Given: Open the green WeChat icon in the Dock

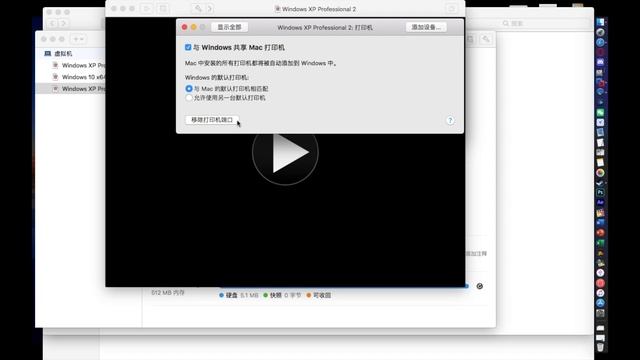Looking at the screenshot, I should pos(600,112).
